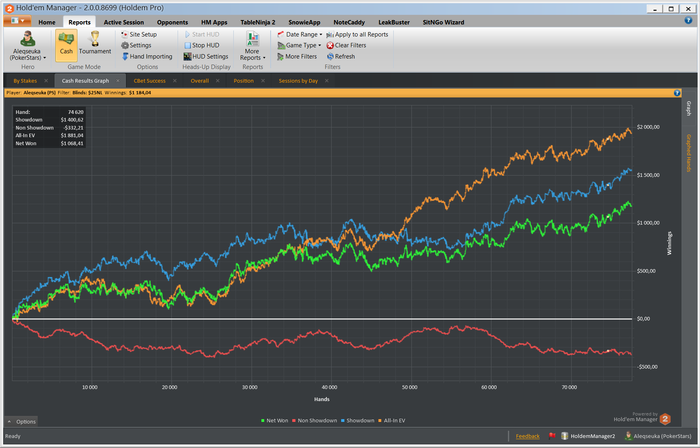Select Tournament game mode
This screenshot has height=448, width=700.
95,43
